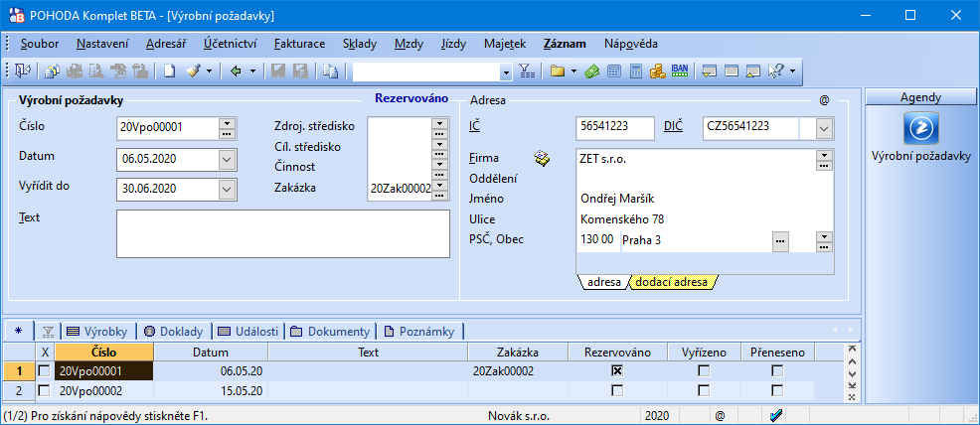The width and height of the screenshot is (980, 425).
Task: Check Rezervováno for 20Vpo00002
Action: click(617, 390)
